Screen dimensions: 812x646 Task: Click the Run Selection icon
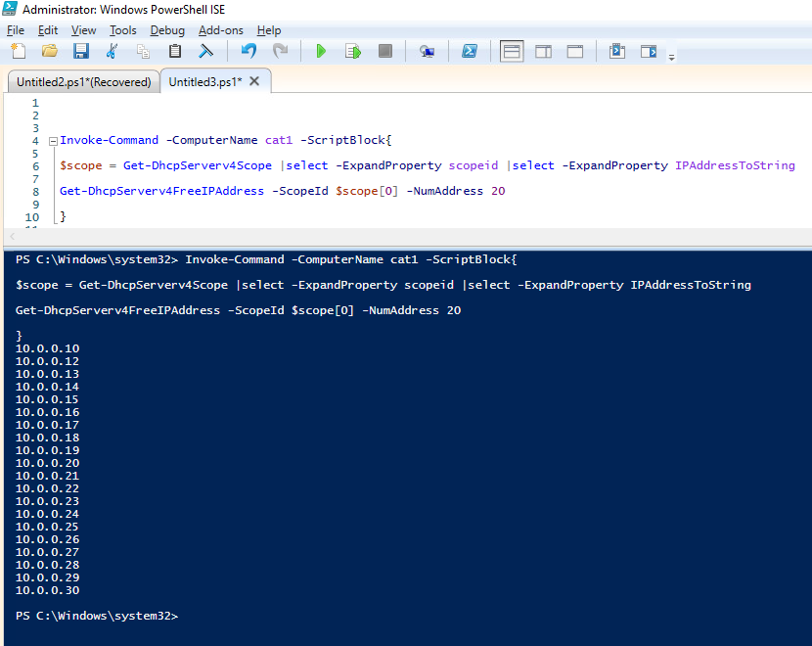coord(353,51)
